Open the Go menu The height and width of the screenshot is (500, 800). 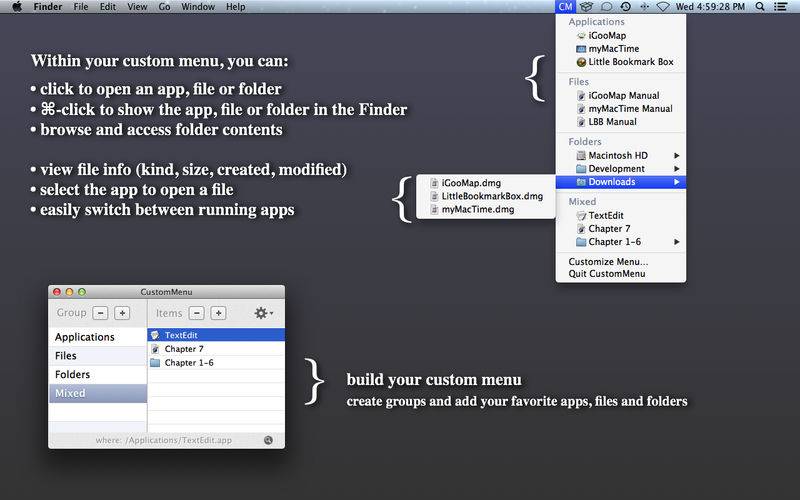coord(164,7)
